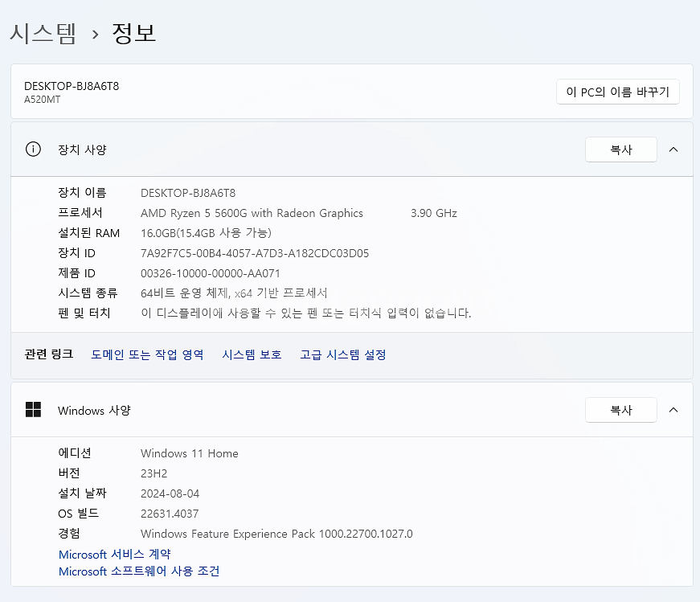This screenshot has height=602, width=700.
Task: Select OS build value 22631.4037
Action: [x=170, y=514]
